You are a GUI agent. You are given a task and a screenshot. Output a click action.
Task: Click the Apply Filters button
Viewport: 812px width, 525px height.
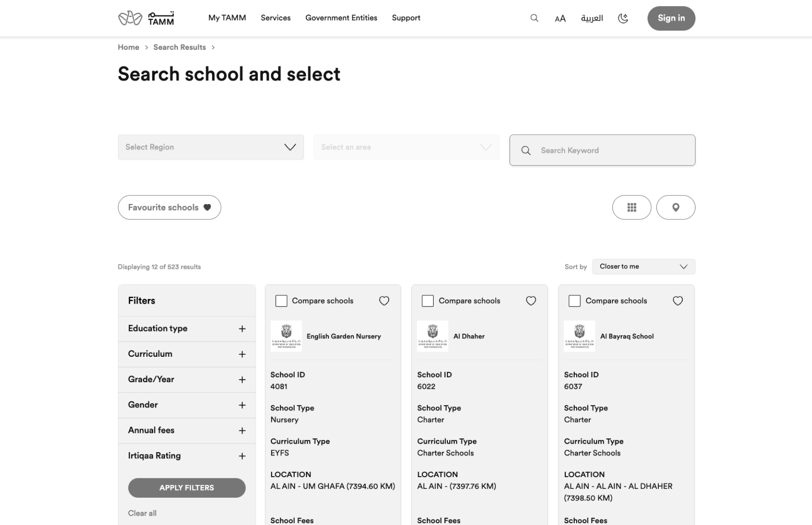(x=187, y=488)
